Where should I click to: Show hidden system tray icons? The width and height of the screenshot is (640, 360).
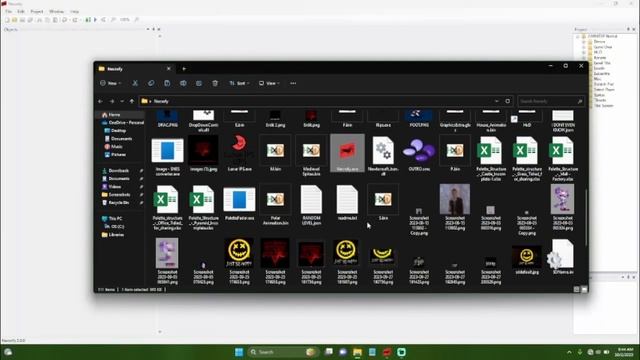click(569, 352)
